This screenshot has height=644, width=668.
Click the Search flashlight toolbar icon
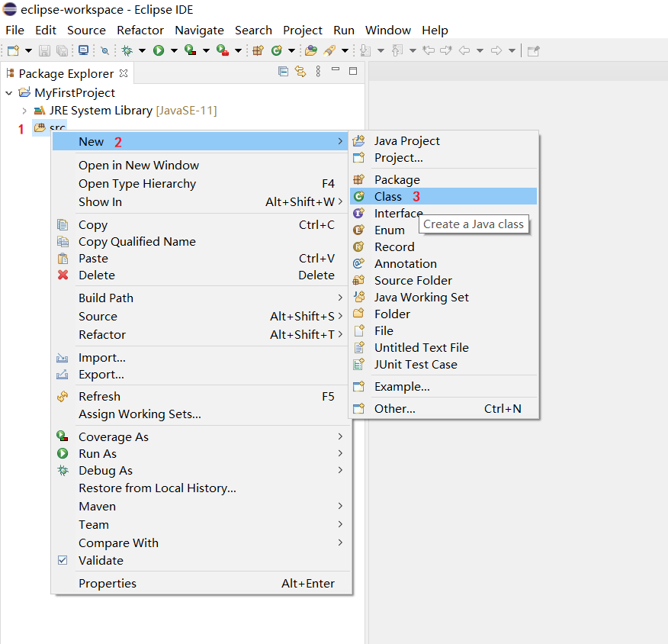click(329, 50)
